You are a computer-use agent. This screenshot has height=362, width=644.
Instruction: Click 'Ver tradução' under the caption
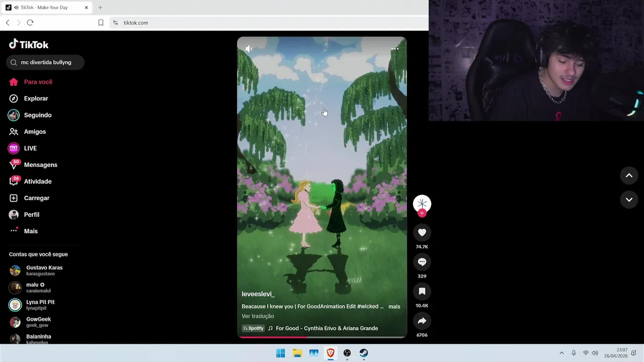[258, 316]
